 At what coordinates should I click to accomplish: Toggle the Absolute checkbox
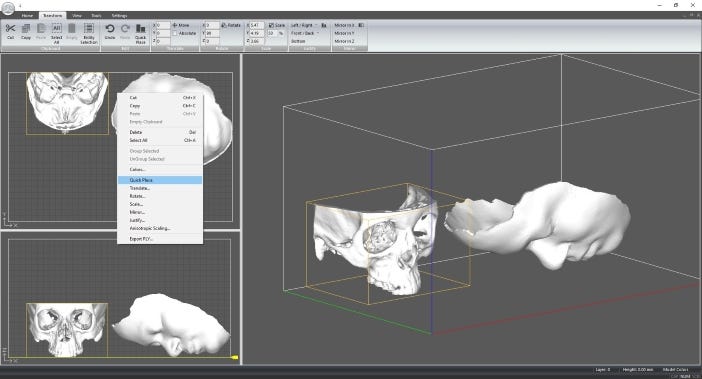[175, 34]
